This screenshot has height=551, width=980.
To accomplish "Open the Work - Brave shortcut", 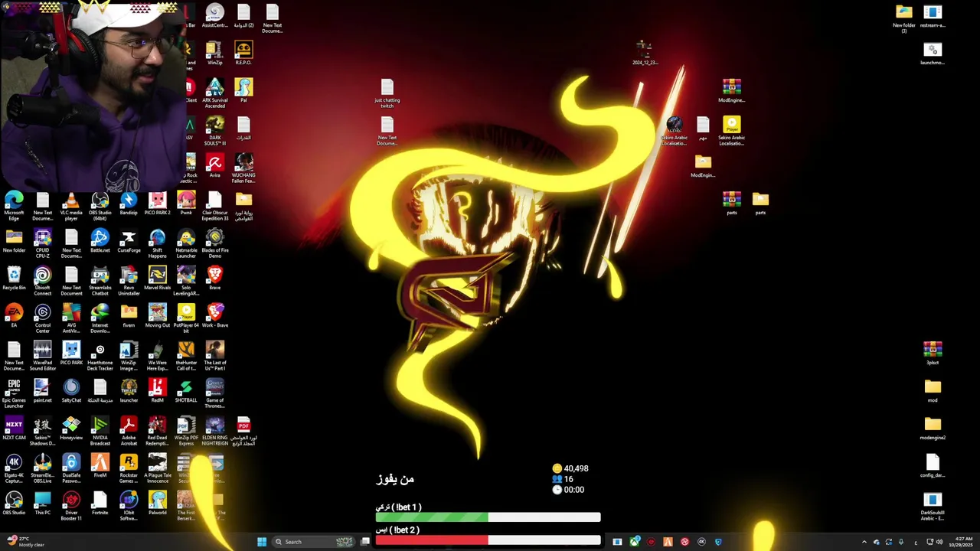I will pyautogui.click(x=215, y=317).
